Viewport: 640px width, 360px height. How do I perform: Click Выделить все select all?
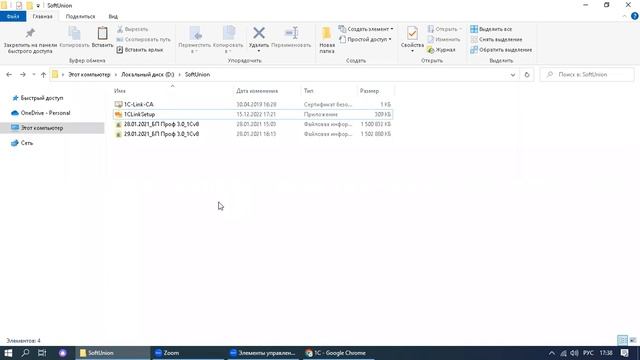tap(491, 29)
